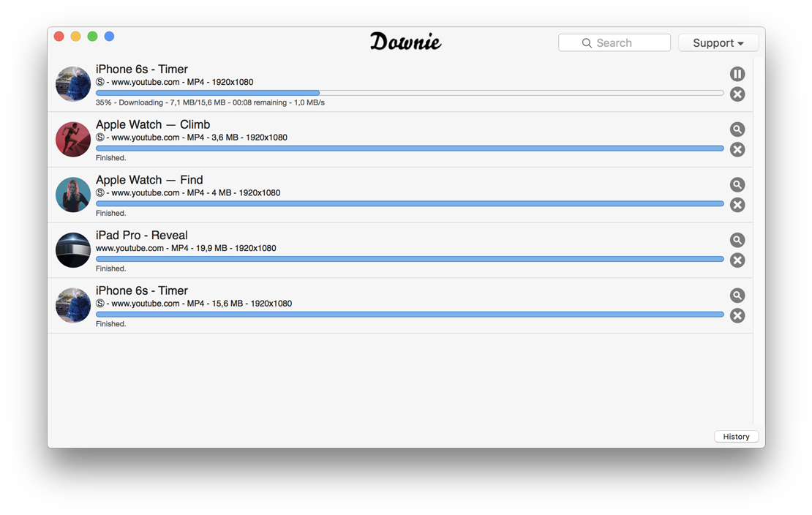
Task: Click the source icon next to downloading iPhone 6s entry
Action: (99, 82)
